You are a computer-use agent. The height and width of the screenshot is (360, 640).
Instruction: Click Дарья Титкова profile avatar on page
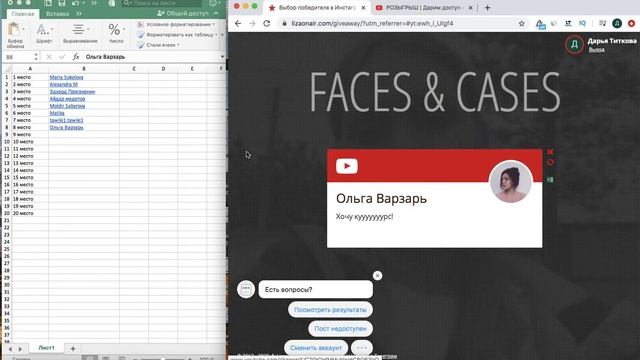click(574, 44)
